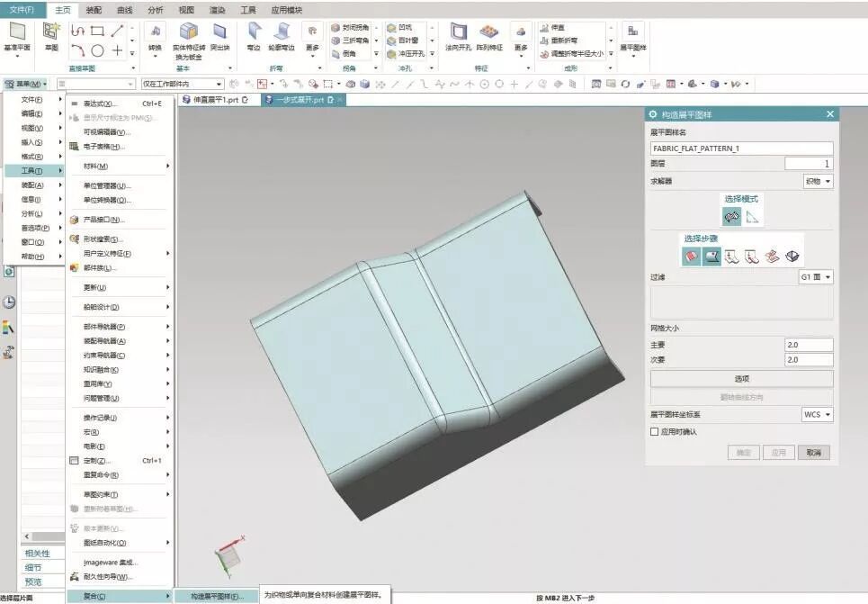Select the 弯边 flange tool

click(254, 34)
